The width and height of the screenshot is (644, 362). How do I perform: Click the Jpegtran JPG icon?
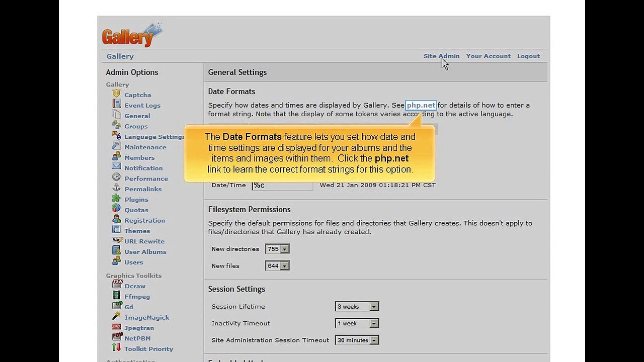(116, 328)
